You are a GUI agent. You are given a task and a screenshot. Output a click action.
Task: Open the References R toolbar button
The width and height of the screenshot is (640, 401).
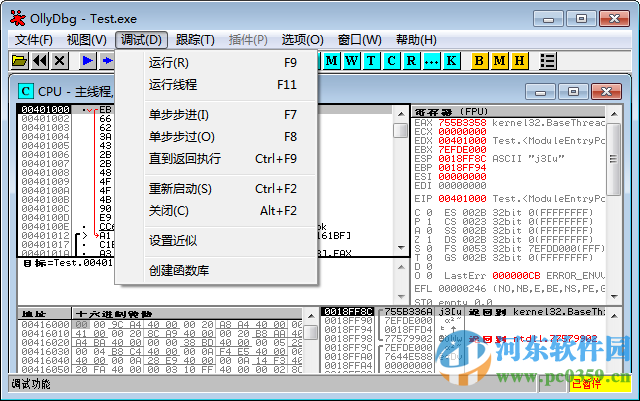(411, 61)
